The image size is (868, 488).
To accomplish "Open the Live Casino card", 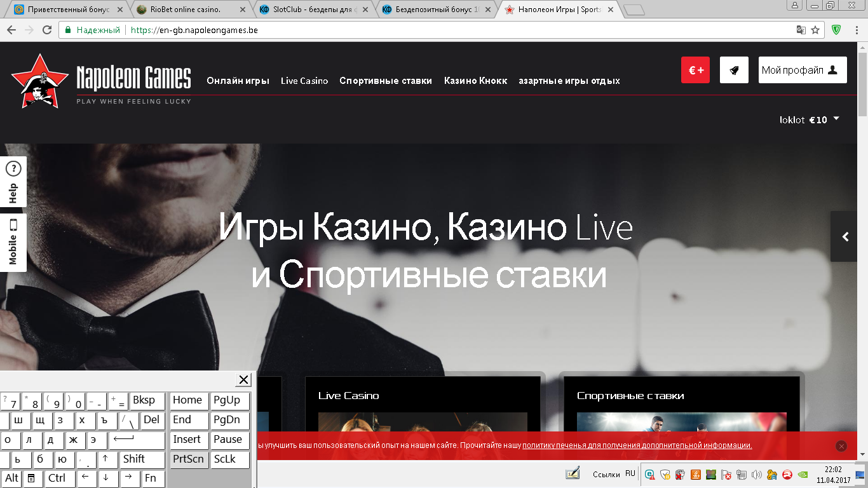I will pyautogui.click(x=423, y=417).
